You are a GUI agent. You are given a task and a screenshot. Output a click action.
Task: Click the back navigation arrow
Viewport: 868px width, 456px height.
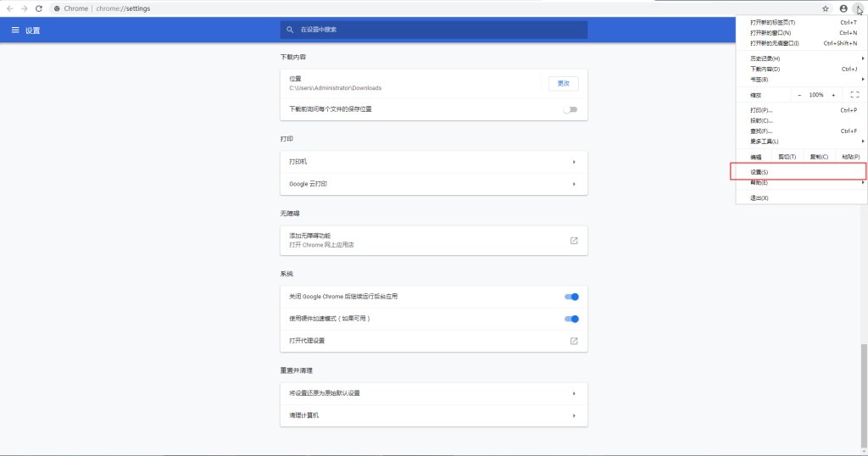9,8
